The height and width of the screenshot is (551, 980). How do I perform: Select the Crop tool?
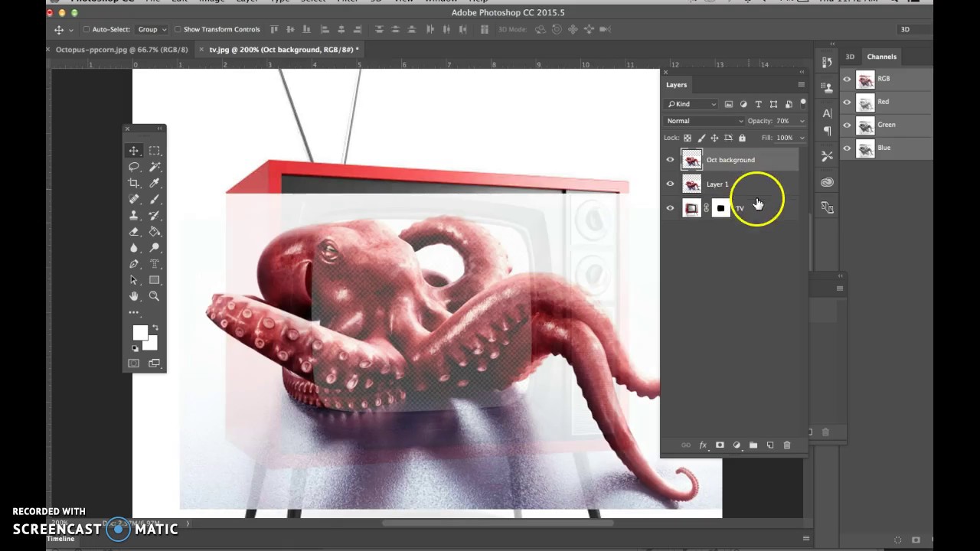pyautogui.click(x=134, y=183)
